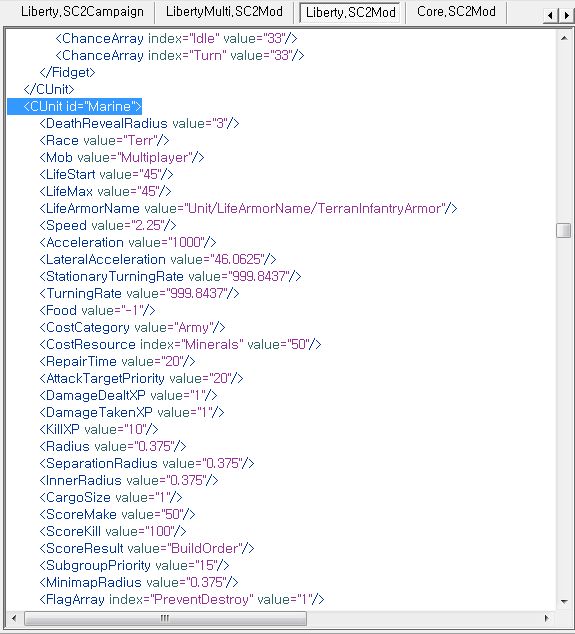
Task: Click the Acceleration value="1000" line
Action: [x=128, y=242]
